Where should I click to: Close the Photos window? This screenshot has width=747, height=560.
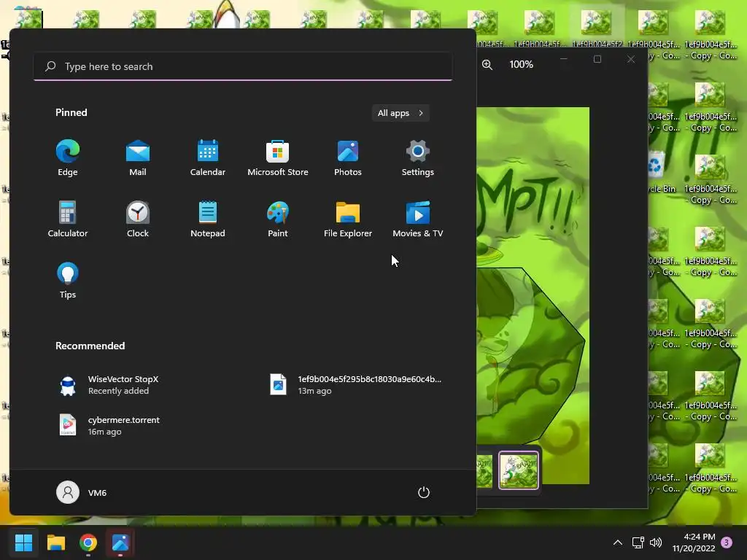tap(631, 59)
